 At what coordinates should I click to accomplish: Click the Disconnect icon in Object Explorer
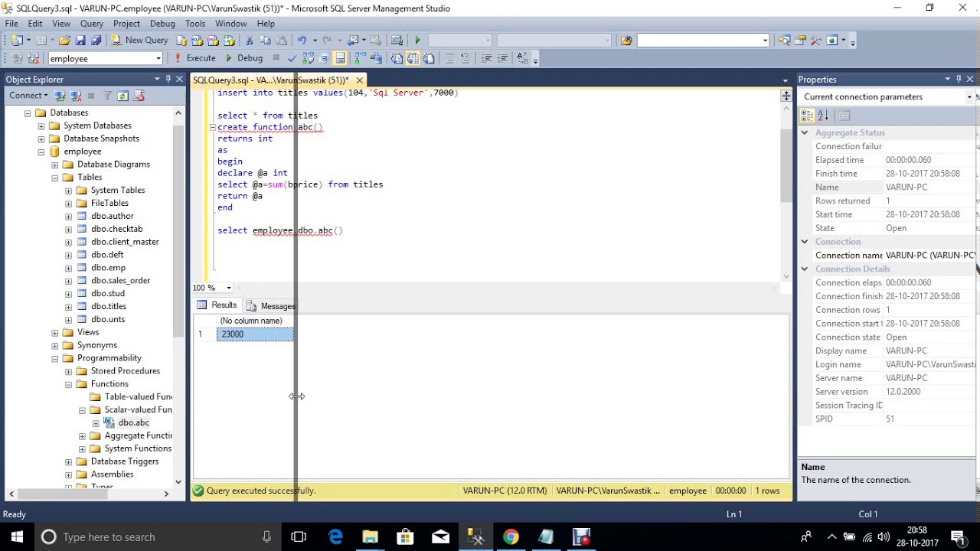point(75,96)
